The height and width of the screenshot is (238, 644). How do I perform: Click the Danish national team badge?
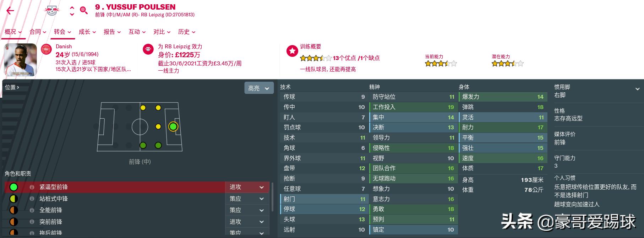coord(46,50)
